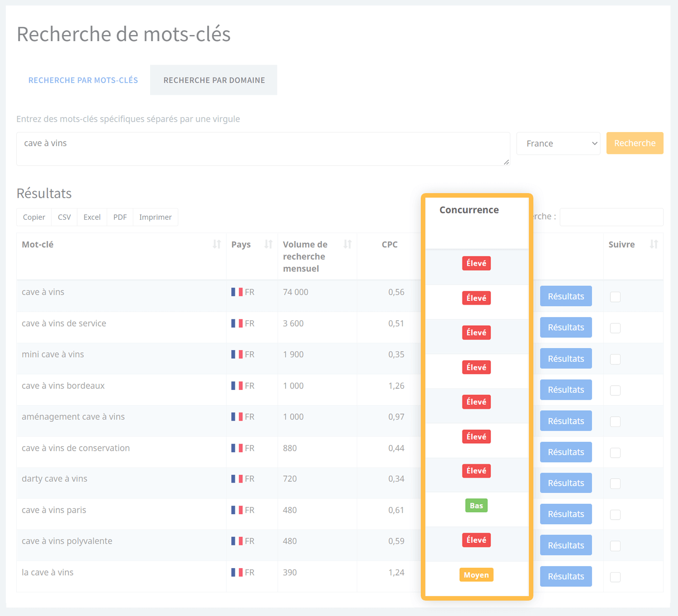Enable tracking for la cave à vins

[615, 577]
